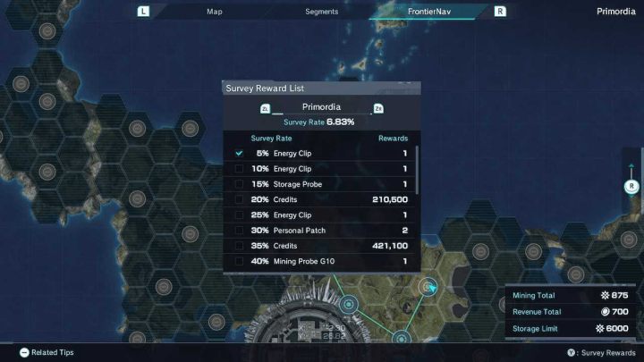644x362 pixels.
Task: Click the Rewards column header
Action: 393,139
